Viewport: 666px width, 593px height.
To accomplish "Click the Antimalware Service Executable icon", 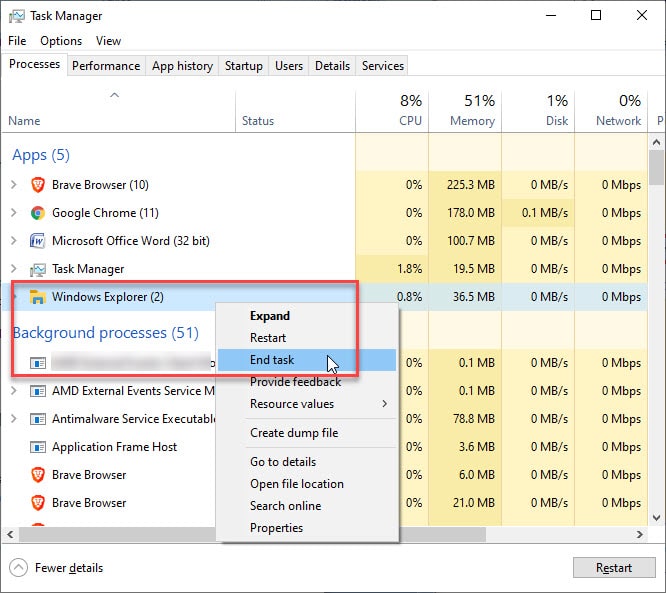I will coord(38,419).
